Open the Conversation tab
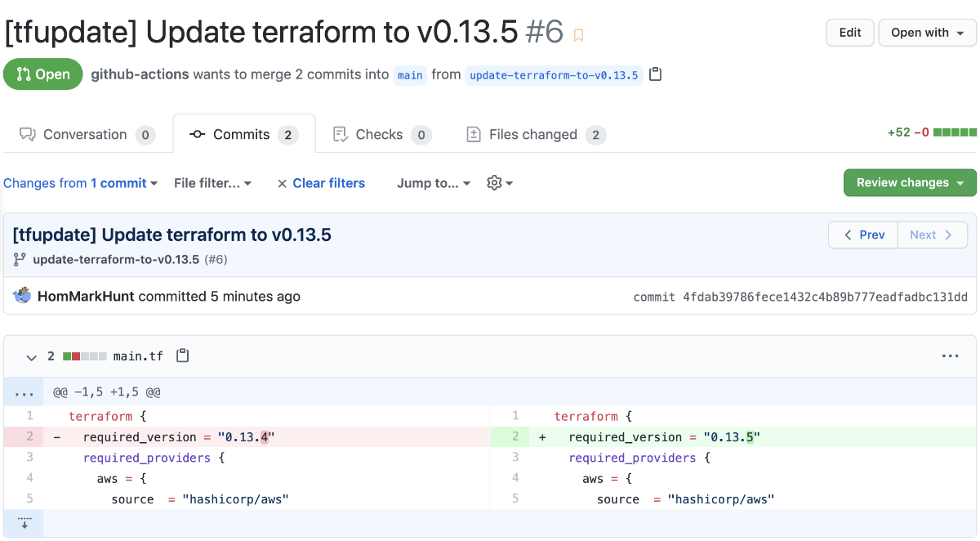The width and height of the screenshot is (980, 541). tap(87, 134)
